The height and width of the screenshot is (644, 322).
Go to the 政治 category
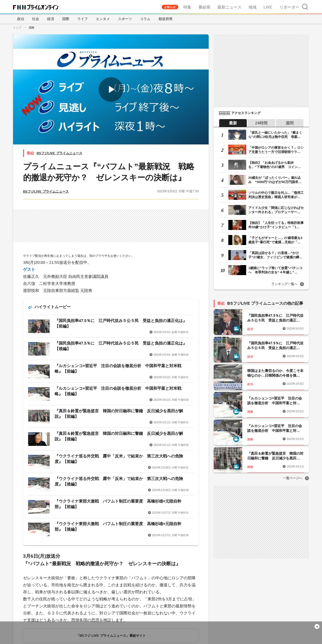click(x=21, y=19)
